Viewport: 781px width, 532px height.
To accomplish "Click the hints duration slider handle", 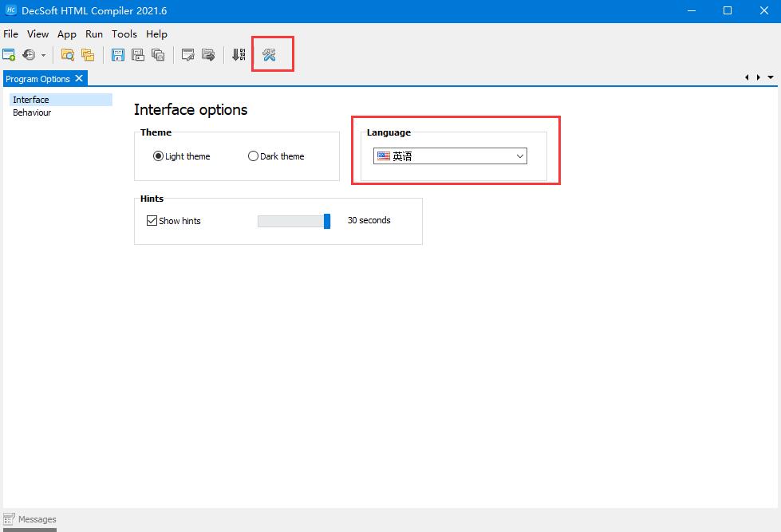I will [327, 221].
